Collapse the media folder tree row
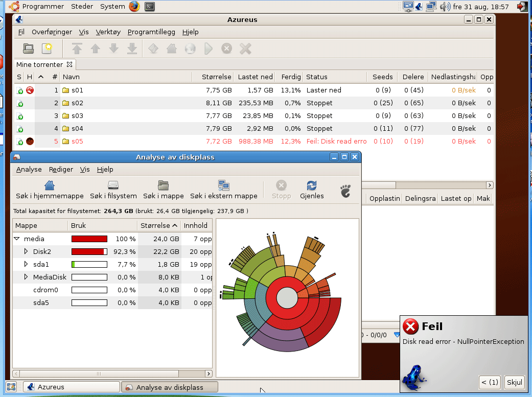Image resolution: width=532 pixels, height=397 pixels. pyautogui.click(x=17, y=239)
